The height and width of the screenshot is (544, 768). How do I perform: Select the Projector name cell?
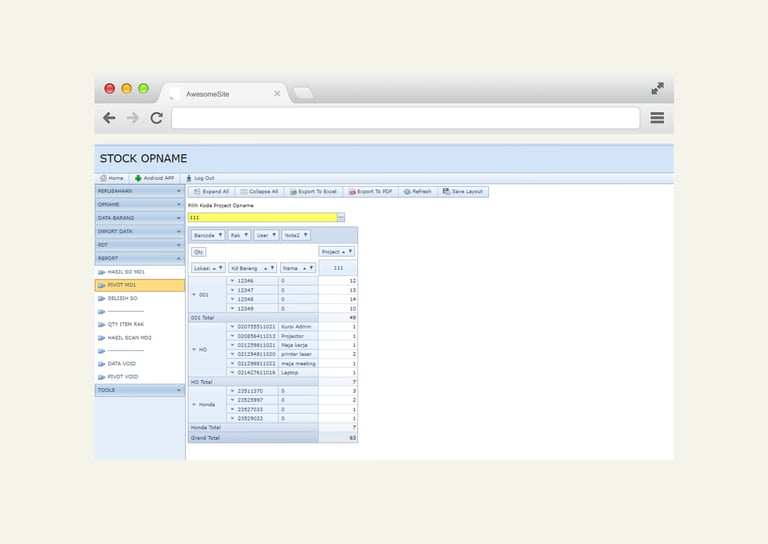click(x=298, y=336)
